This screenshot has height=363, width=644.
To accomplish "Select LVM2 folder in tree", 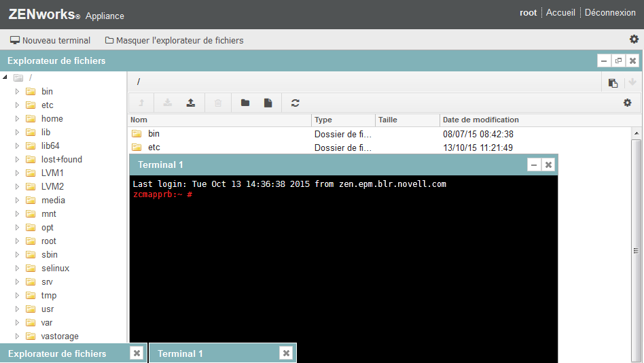I will click(x=52, y=187).
